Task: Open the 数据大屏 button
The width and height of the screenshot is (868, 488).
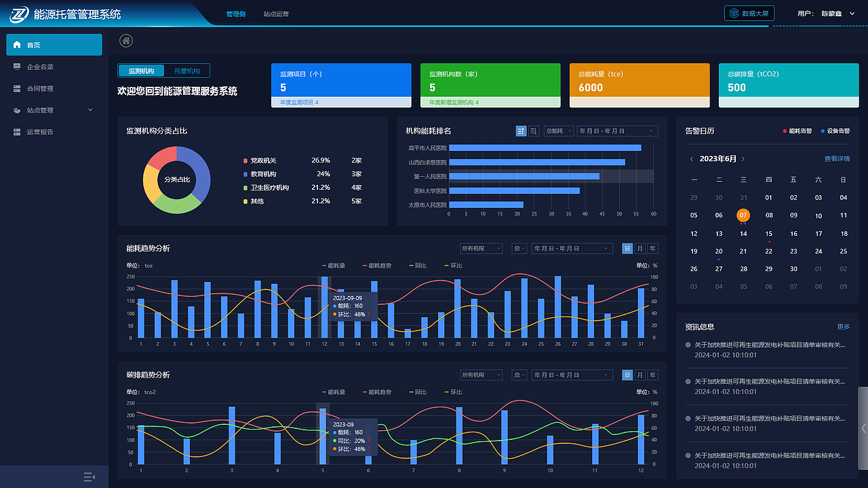Action: click(x=749, y=13)
